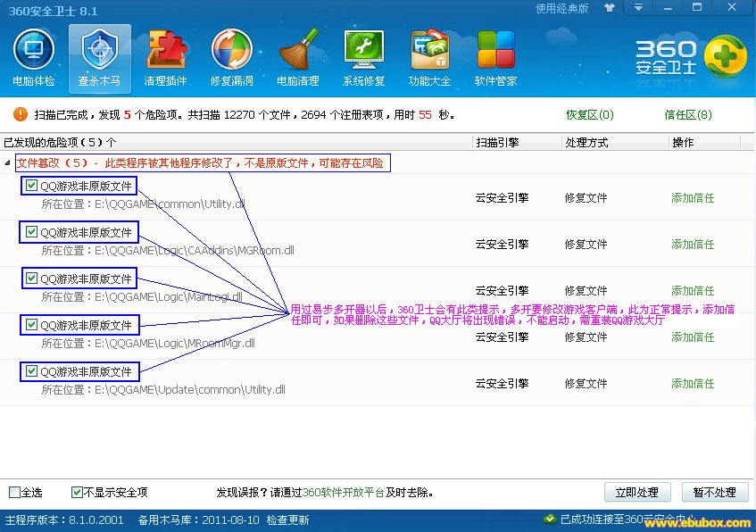The height and width of the screenshot is (532, 756).
Task: Open 信任区(8) trust zone
Action: (688, 115)
